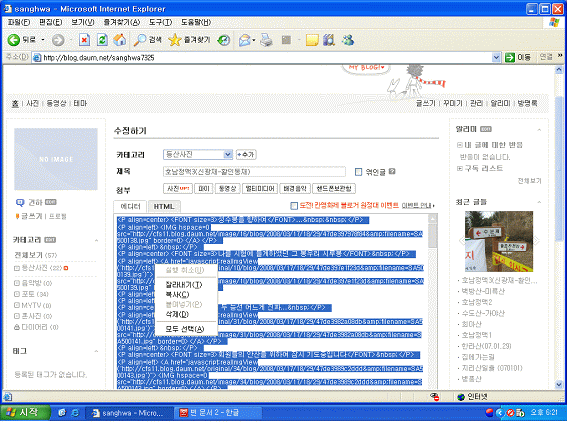Choose 잘라내기(T) in context menu

click(184, 285)
